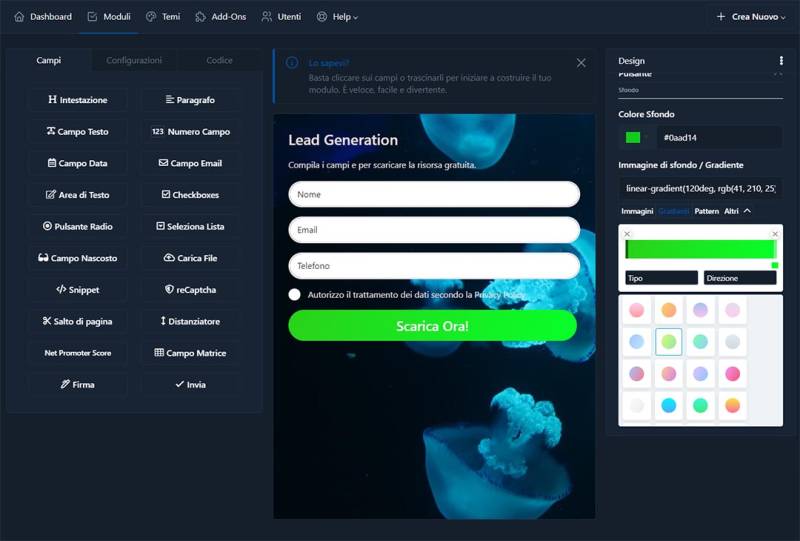Add a Campo Matrice field
This screenshot has height=541, width=800.
tap(190, 353)
